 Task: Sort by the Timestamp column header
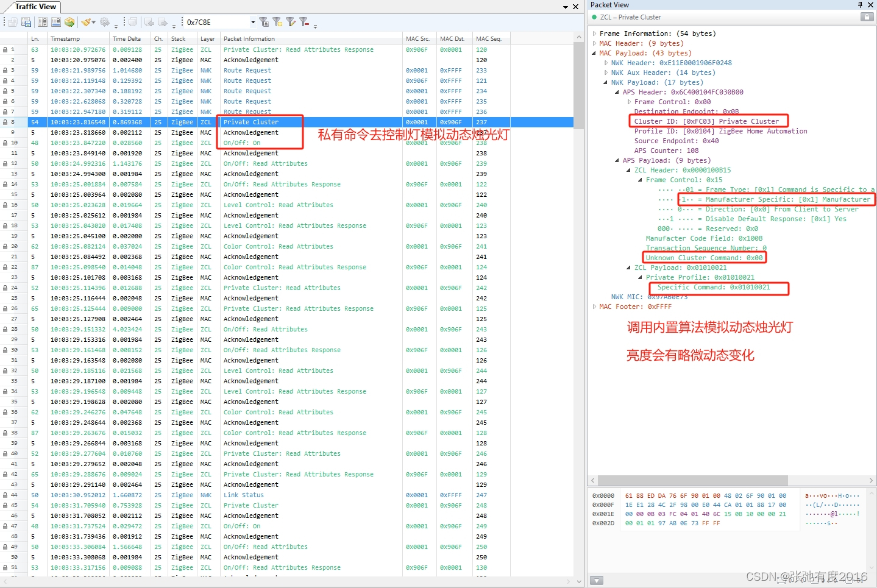79,38
